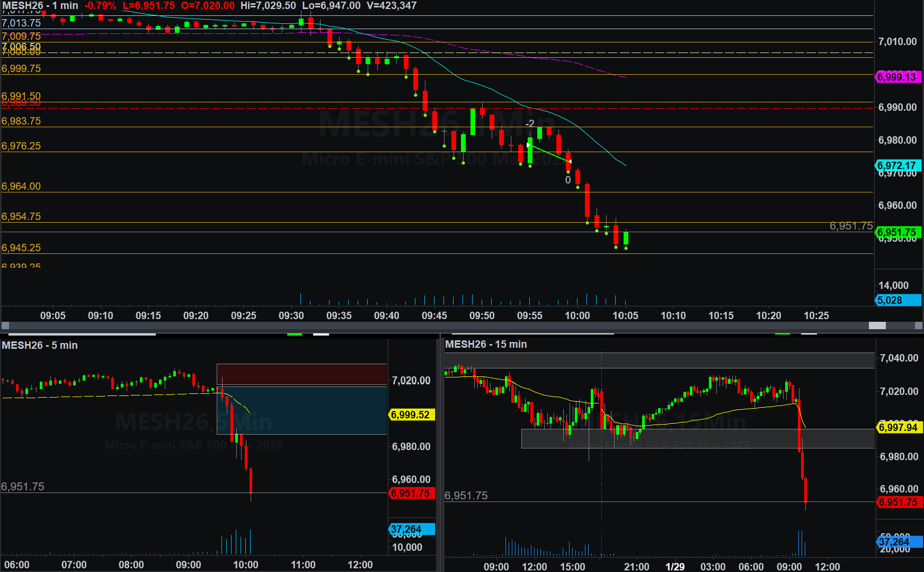Image resolution: width=924 pixels, height=572 pixels.
Task: Click the 10:00 time label on 1 min axis
Action: 577,315
